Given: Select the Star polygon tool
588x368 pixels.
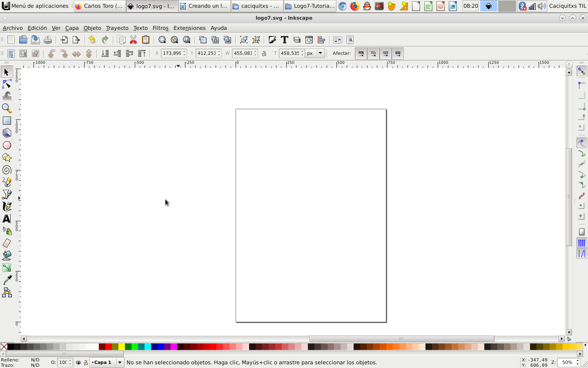Looking at the screenshot, I should click(x=7, y=157).
